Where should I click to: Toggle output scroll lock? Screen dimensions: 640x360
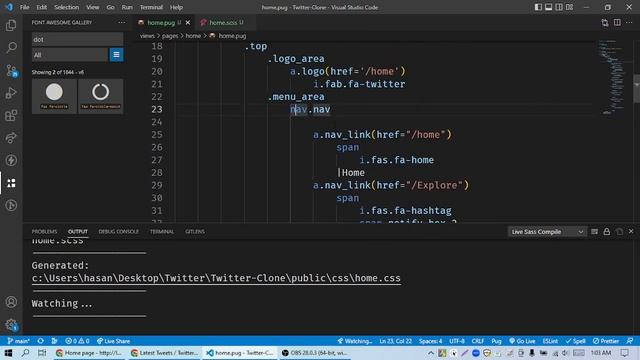pyautogui.click(x=607, y=231)
